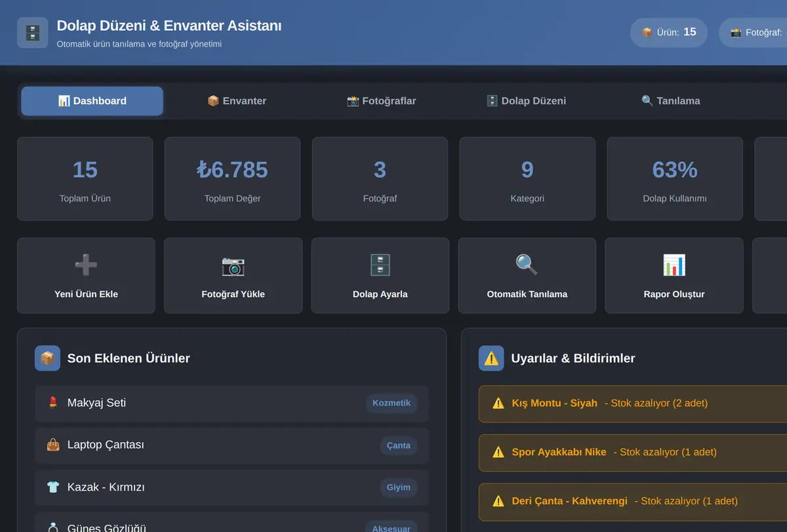Go to the Dolap Düzeni tab

click(526, 101)
